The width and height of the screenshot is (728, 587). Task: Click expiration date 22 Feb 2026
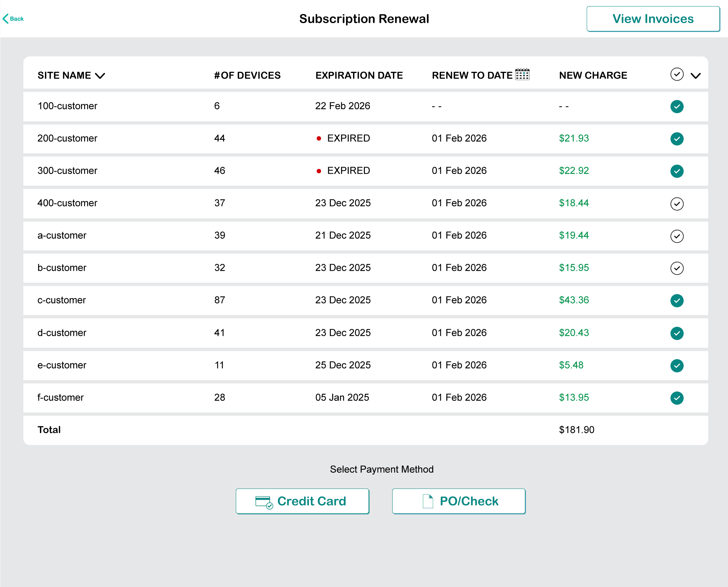point(343,106)
